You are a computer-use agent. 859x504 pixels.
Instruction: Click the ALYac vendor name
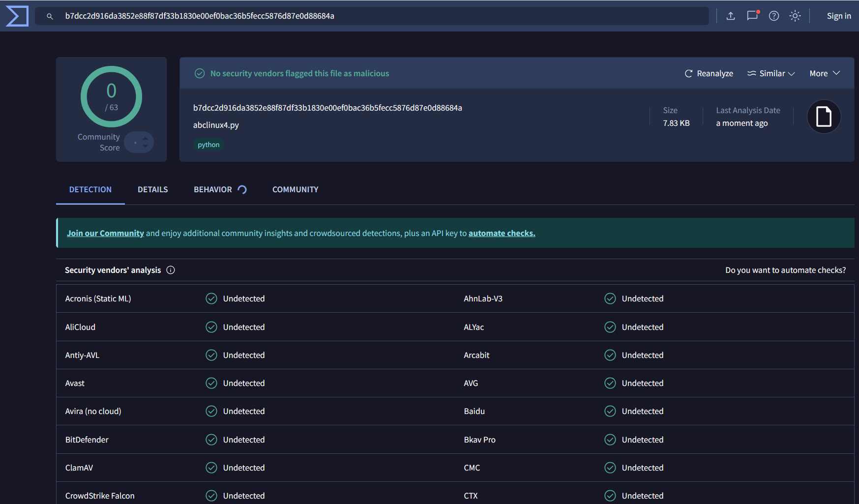474,327
